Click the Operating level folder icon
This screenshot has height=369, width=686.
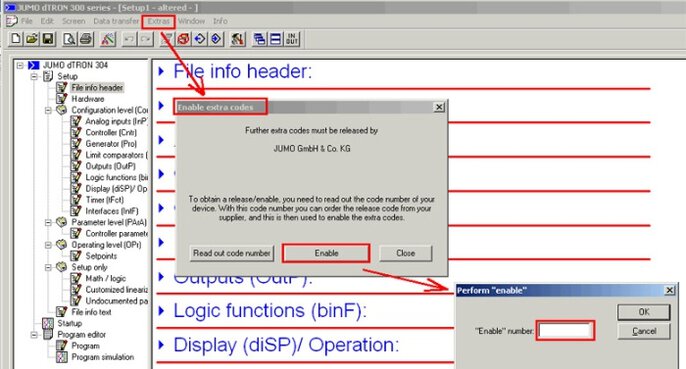tap(62, 245)
